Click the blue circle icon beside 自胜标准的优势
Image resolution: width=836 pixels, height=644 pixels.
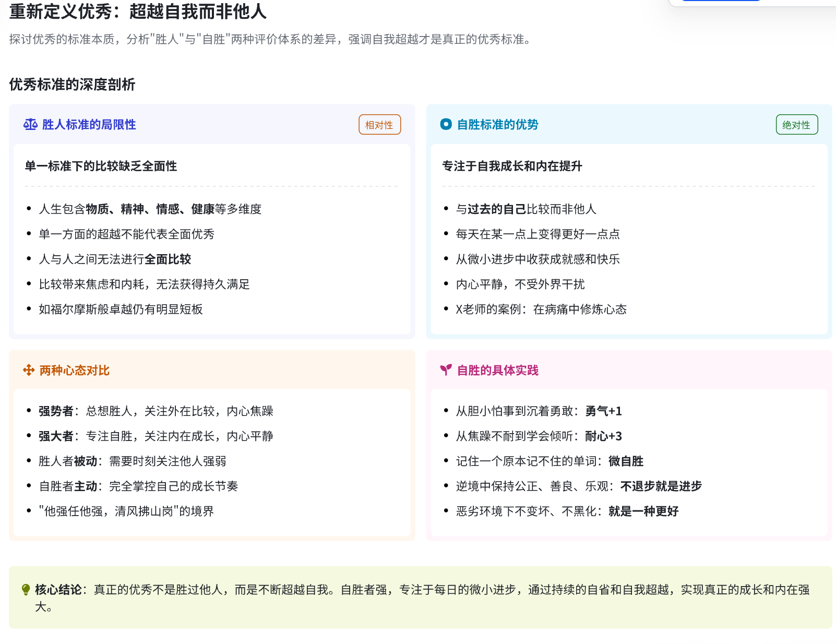446,124
